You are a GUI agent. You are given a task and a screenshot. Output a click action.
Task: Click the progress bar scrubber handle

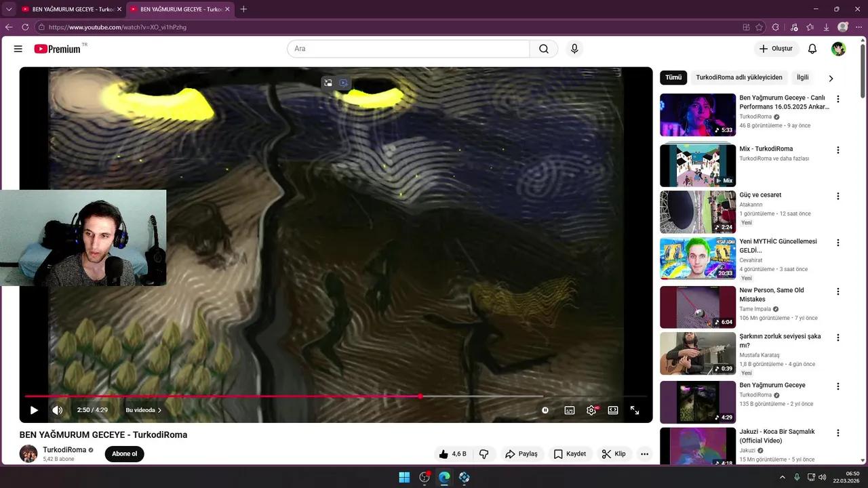[x=420, y=396]
